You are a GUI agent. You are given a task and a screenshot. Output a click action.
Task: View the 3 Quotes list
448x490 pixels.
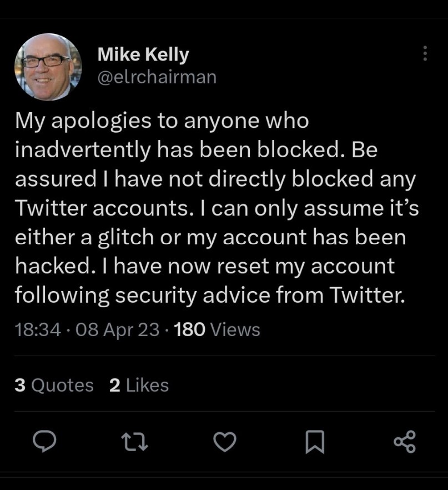click(x=54, y=385)
